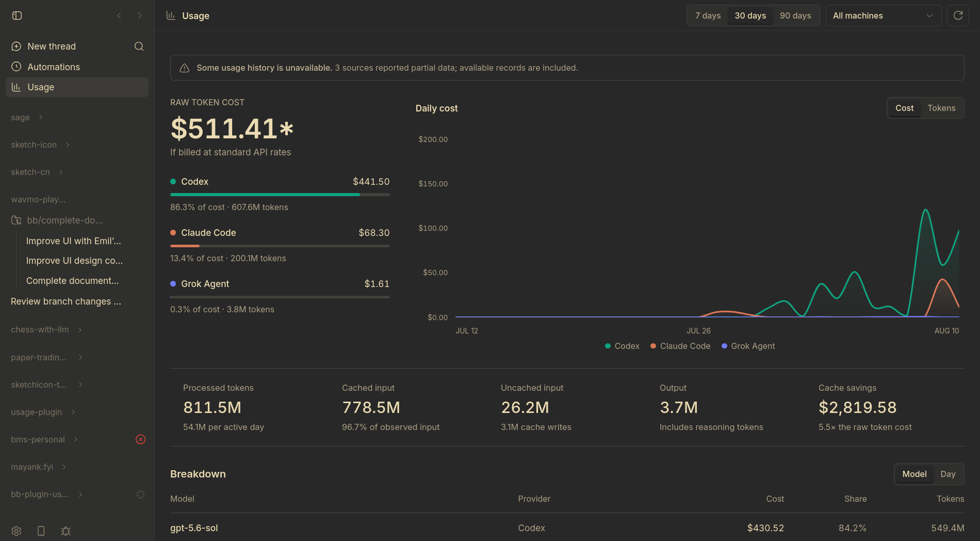This screenshot has width=980, height=541.
Task: Click the red error icon beside bms-personal
Action: pos(140,439)
